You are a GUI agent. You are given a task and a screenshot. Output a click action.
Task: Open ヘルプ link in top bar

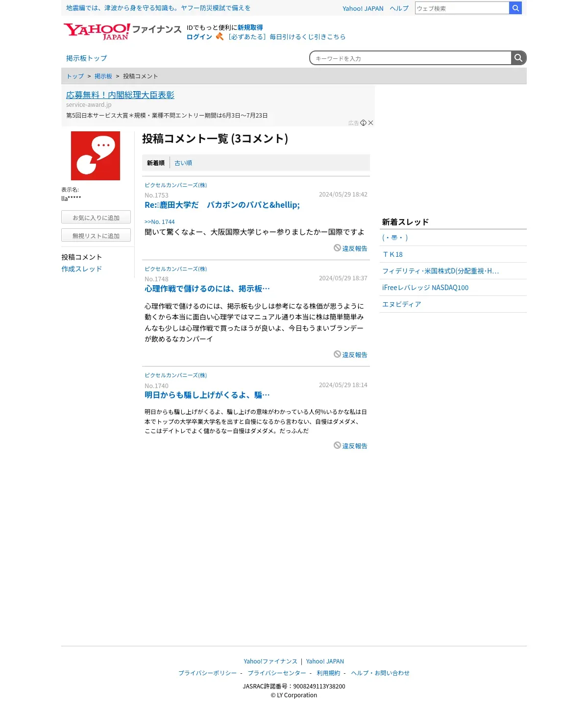coord(399,8)
